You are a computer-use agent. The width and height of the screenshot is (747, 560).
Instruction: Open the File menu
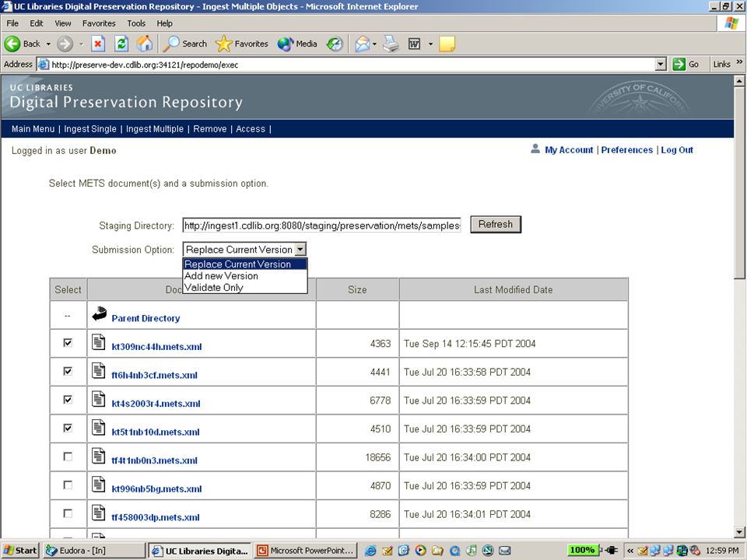coord(12,23)
